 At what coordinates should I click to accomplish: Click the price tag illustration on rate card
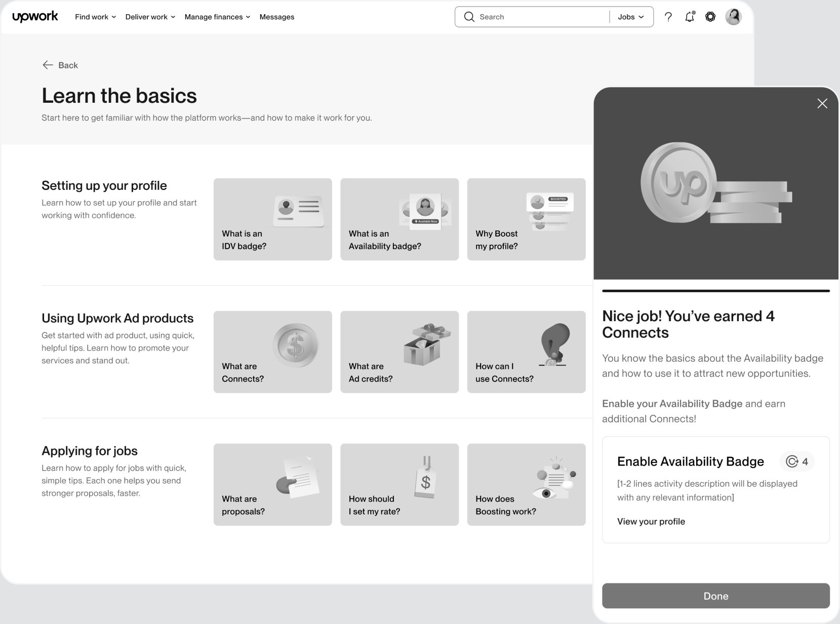coord(426,476)
